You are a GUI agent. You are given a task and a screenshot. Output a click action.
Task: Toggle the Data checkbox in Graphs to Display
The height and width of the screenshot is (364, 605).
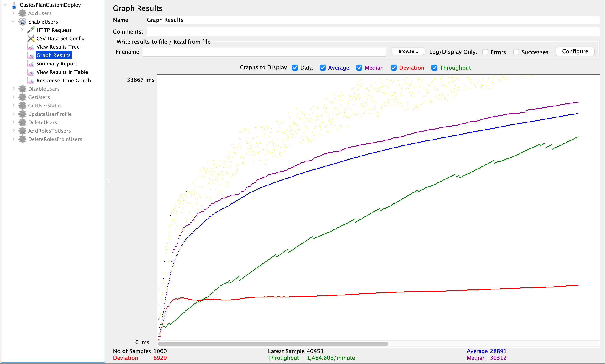click(295, 68)
